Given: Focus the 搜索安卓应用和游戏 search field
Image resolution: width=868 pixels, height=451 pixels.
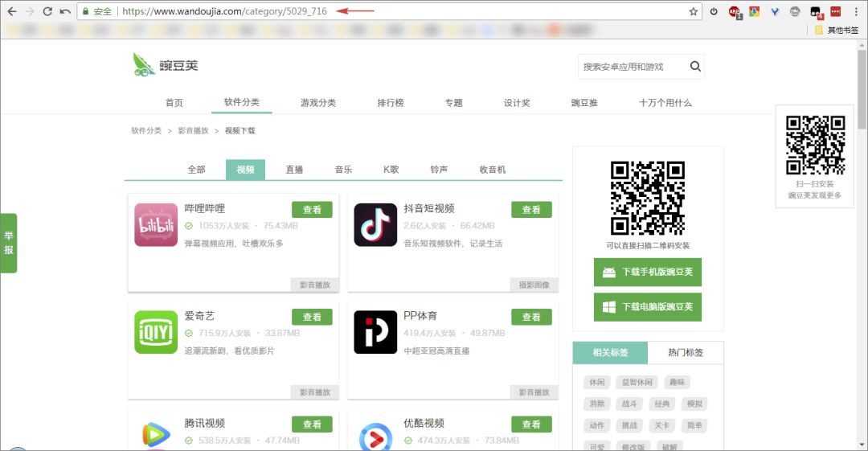Looking at the screenshot, I should [x=631, y=67].
